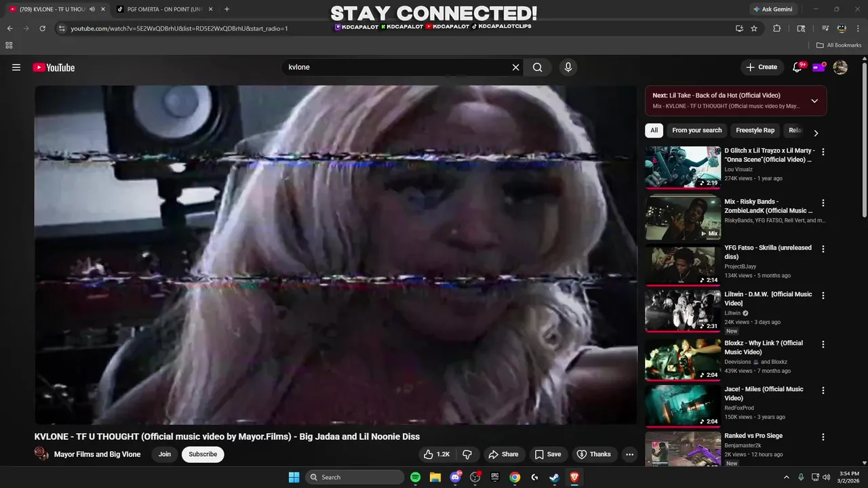Open the All Bookmarks folder
Image resolution: width=868 pixels, height=488 pixels.
click(x=839, y=45)
